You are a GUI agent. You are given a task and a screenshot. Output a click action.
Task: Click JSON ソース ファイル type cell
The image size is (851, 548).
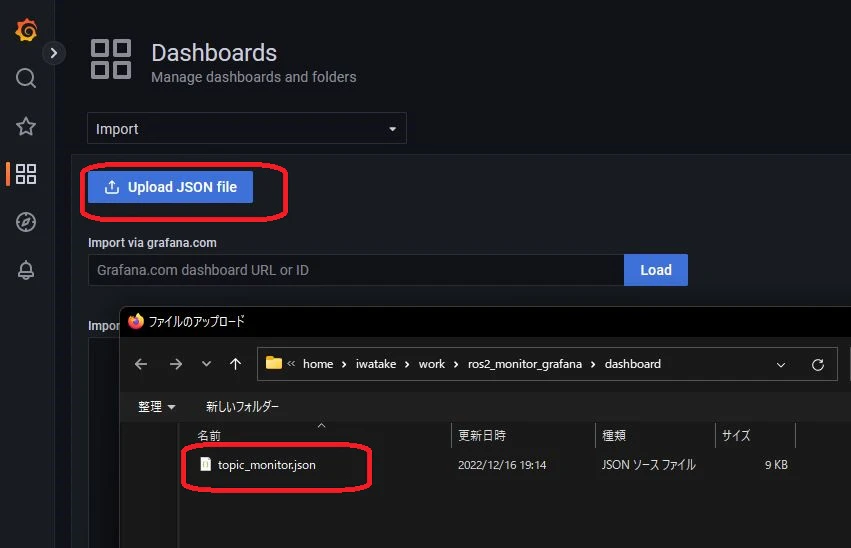[649, 465]
